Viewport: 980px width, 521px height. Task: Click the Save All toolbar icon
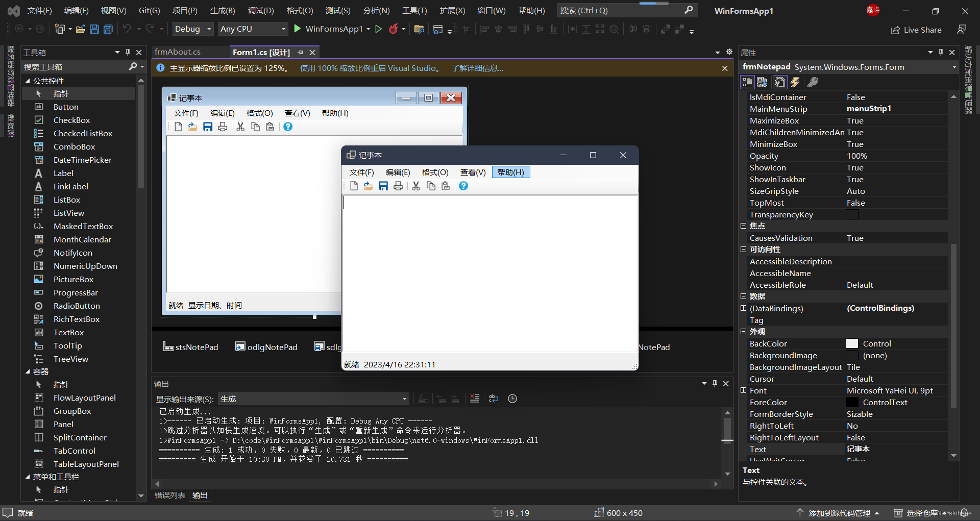[108, 29]
